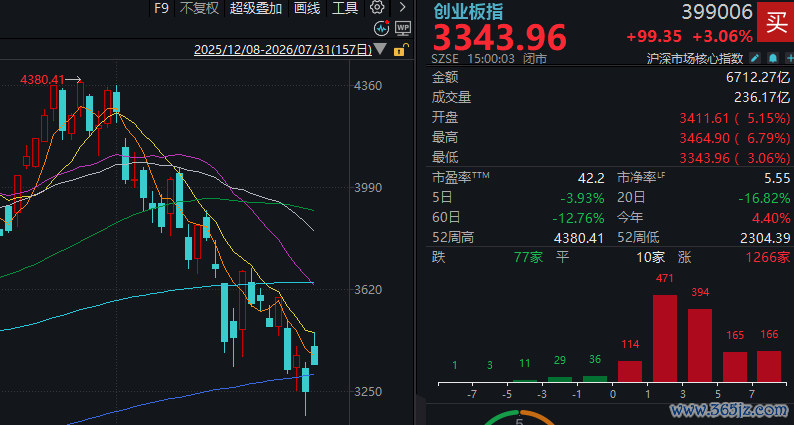
Task: Click the green histogram bar labeled 36
Action: click(x=595, y=378)
